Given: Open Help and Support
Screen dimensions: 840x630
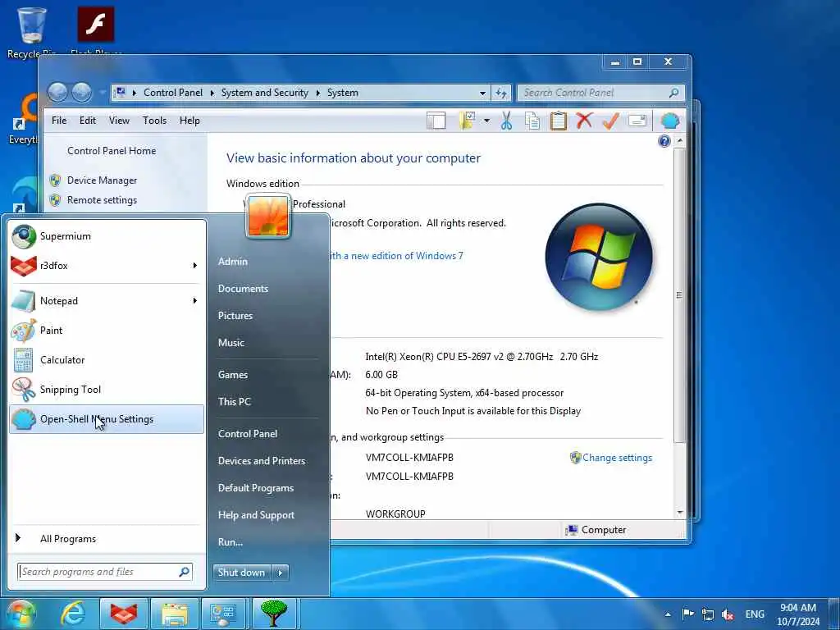Looking at the screenshot, I should point(256,515).
